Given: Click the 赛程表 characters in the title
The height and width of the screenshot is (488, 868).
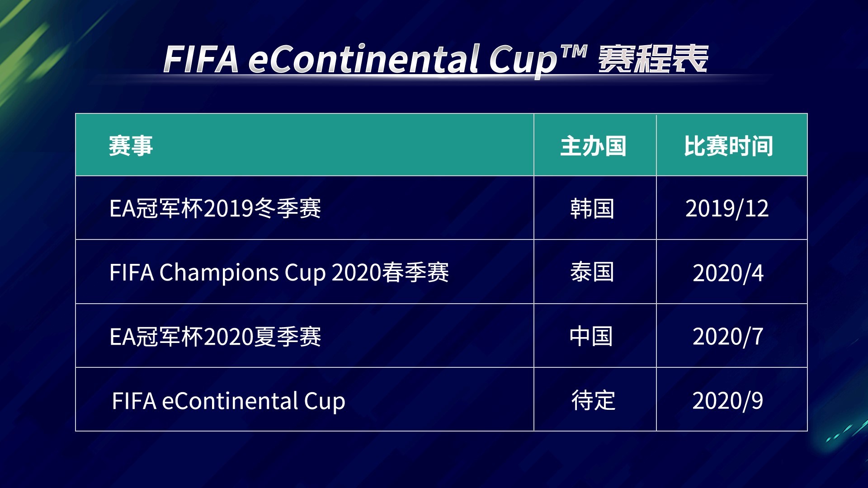Looking at the screenshot, I should click(653, 59).
